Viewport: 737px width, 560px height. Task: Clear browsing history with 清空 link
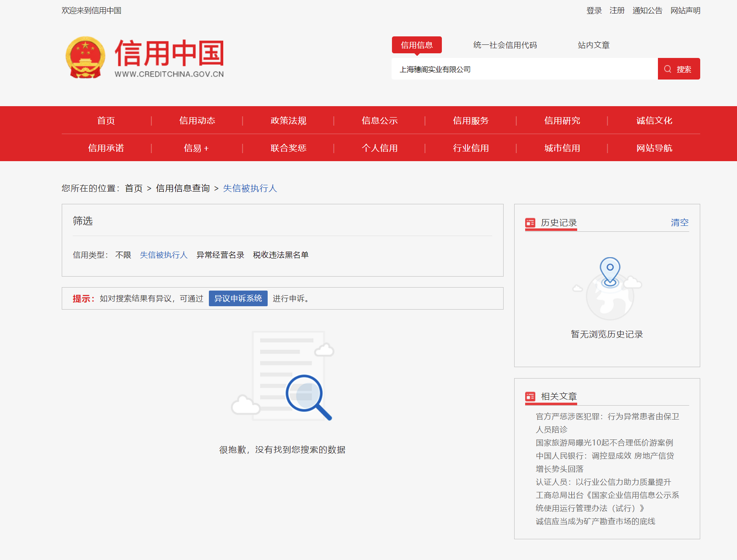tap(679, 222)
